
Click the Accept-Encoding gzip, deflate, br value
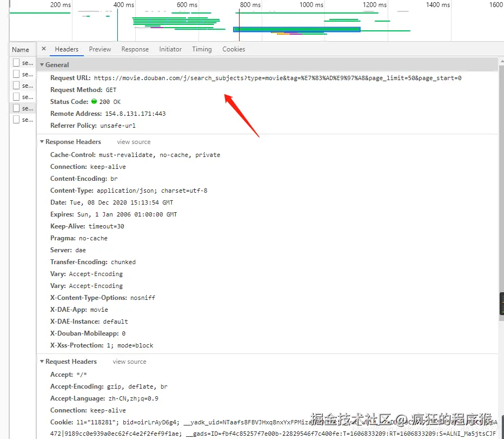pos(137,386)
